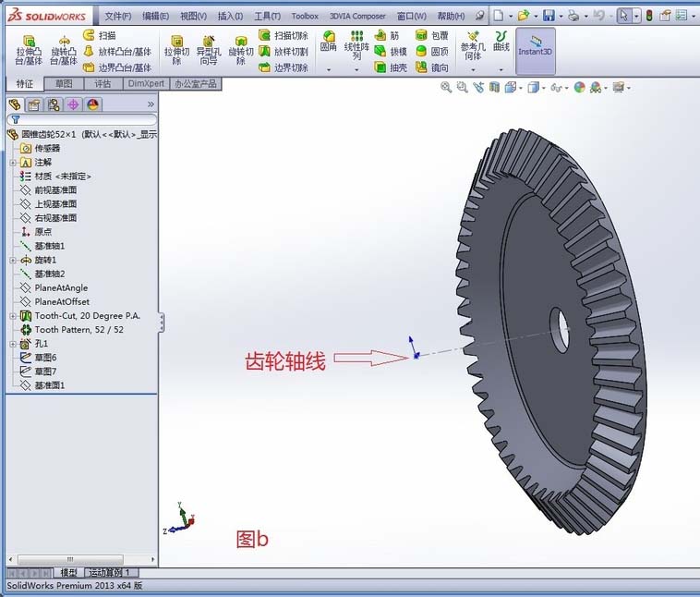Open the 工具(T) menu
Image resolution: width=700 pixels, height=597 pixels.
click(268, 16)
